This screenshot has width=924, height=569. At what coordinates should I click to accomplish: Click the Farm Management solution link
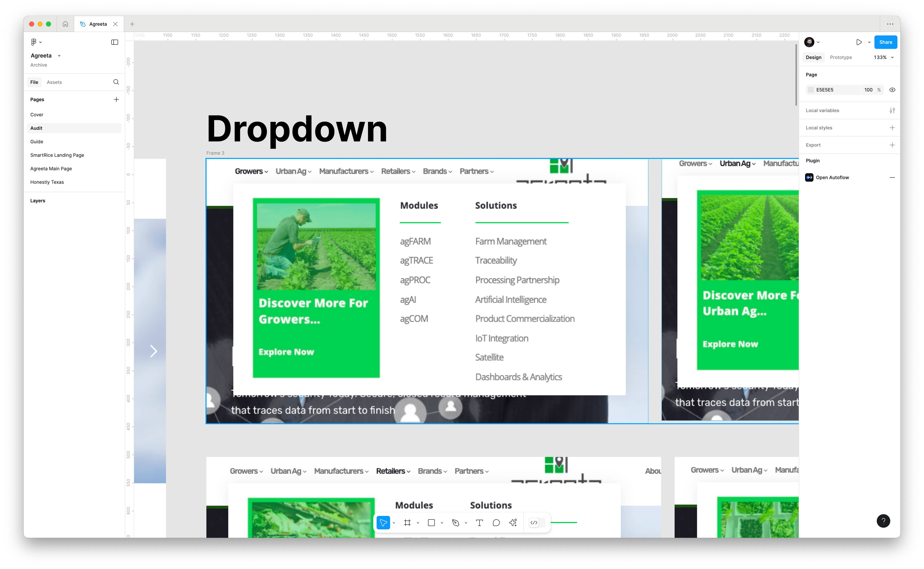point(510,241)
